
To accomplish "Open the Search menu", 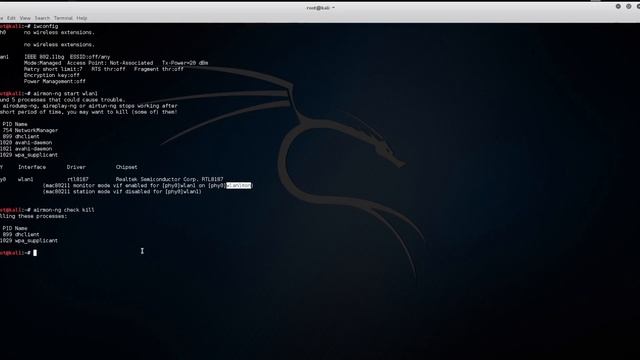I will coord(42,18).
